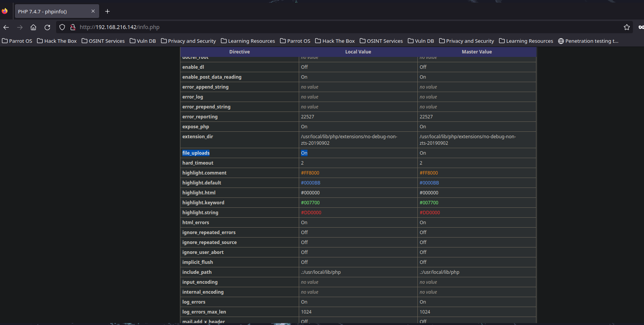Image resolution: width=644 pixels, height=325 pixels.
Task: Click the local value 22527
Action: coord(308,117)
